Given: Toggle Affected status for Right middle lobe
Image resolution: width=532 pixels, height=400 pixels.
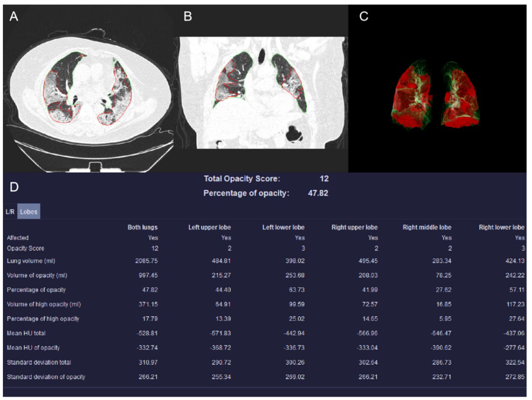Looking at the screenshot, I should pyautogui.click(x=447, y=238).
